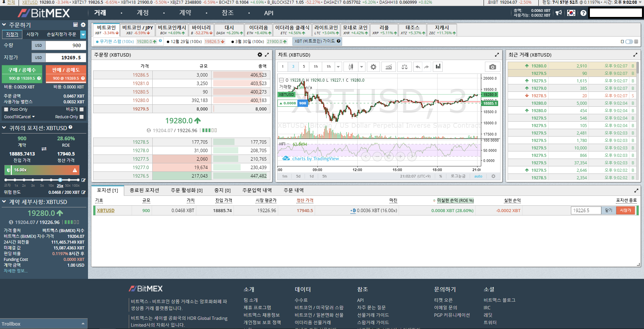Click the announcements megaphone icon
The height and width of the screenshot is (329, 644).
[559, 13]
